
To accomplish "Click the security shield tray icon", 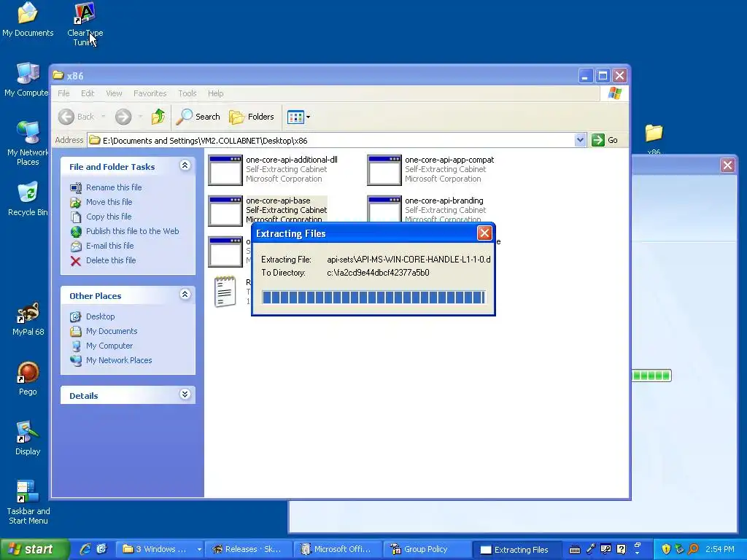I will pos(667,549).
